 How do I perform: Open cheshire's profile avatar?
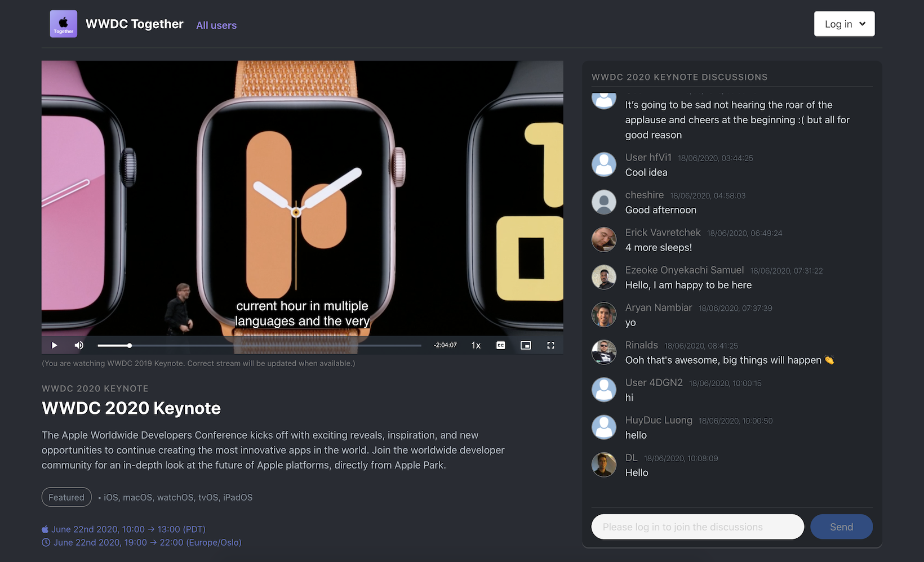604,202
